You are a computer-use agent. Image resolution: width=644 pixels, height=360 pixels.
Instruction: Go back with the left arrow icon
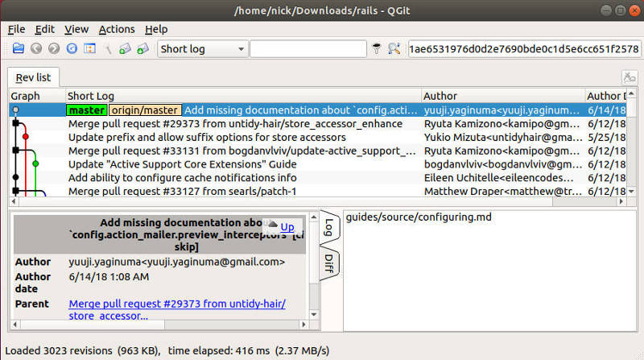36,49
